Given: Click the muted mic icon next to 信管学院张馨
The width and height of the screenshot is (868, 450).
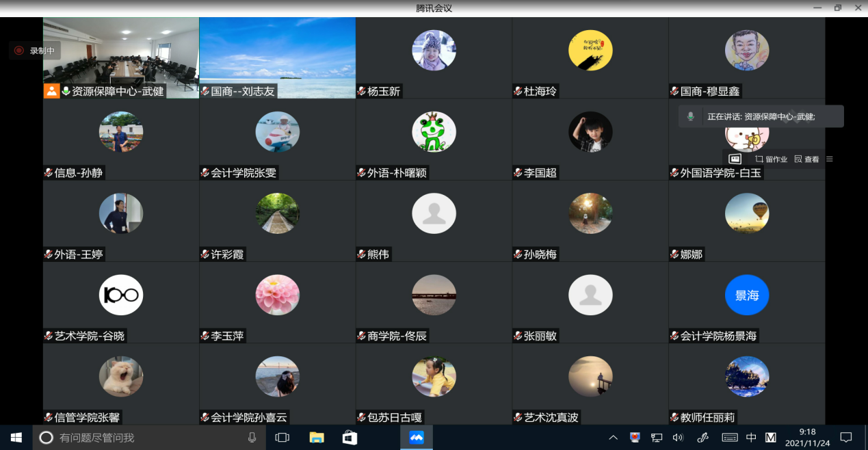Looking at the screenshot, I should [49, 417].
